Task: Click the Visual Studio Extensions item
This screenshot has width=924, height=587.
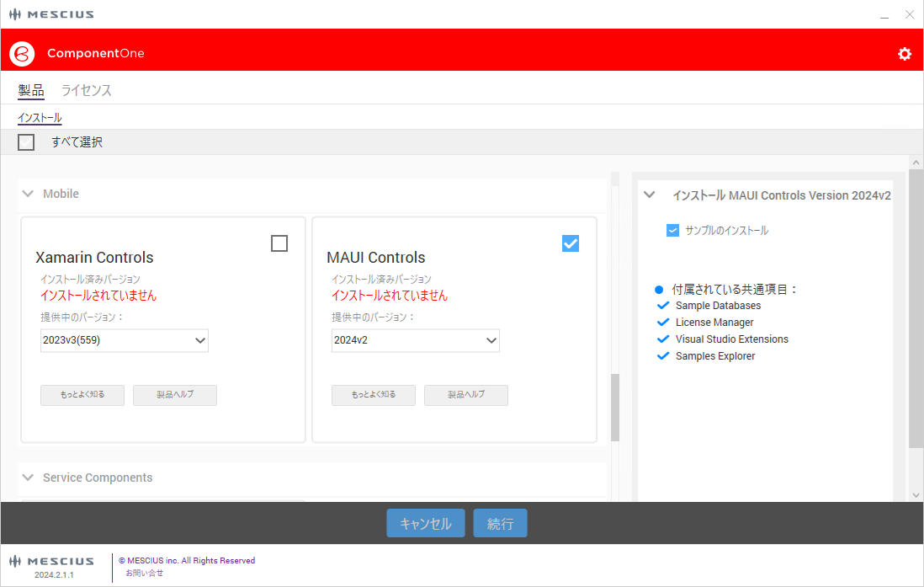Action: (732, 339)
